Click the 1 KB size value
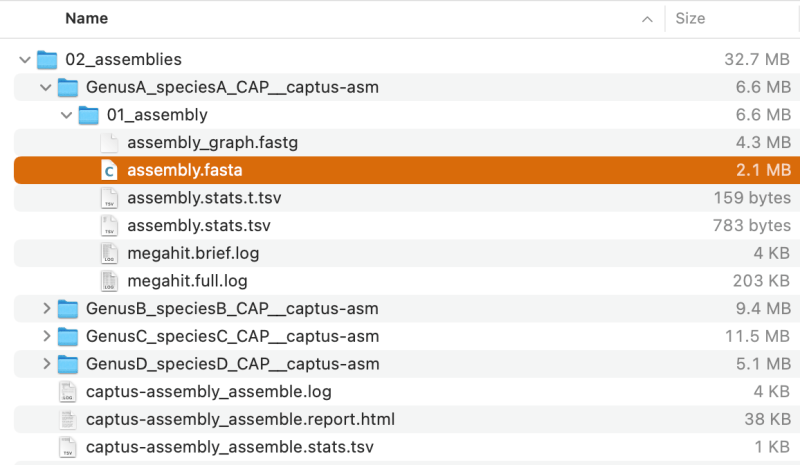Viewport: 800px width, 465px height. [x=772, y=447]
